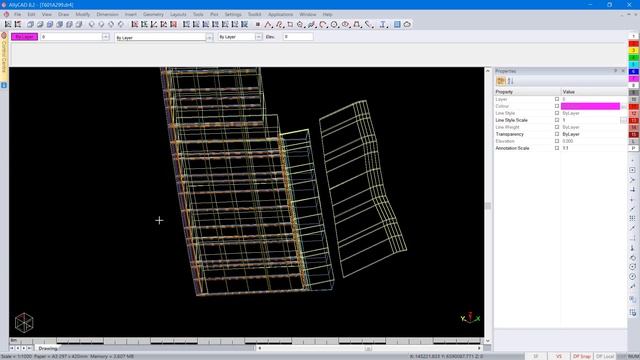Click the magenta By Layer colour button
640x360 pixels.
(24, 37)
